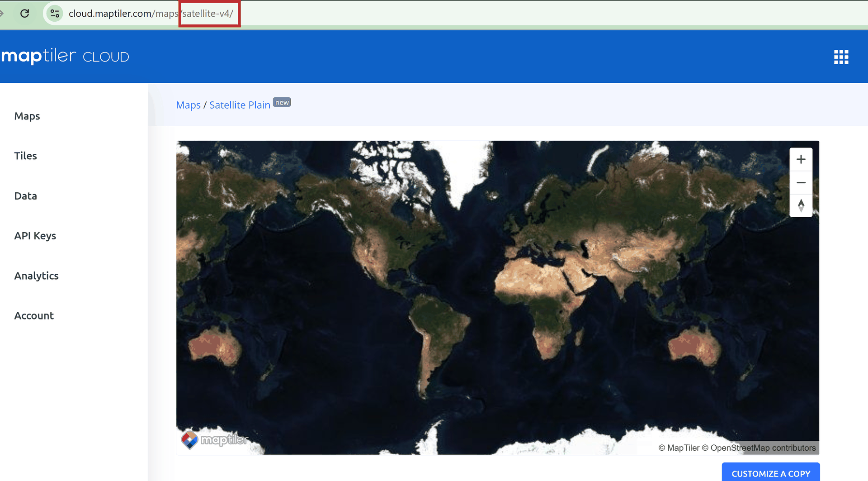Viewport: 868px width, 481px height.
Task: View the Analytics section
Action: (x=36, y=276)
